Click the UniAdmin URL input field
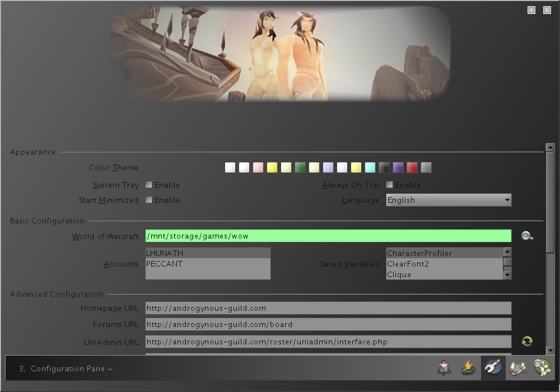 (x=328, y=342)
